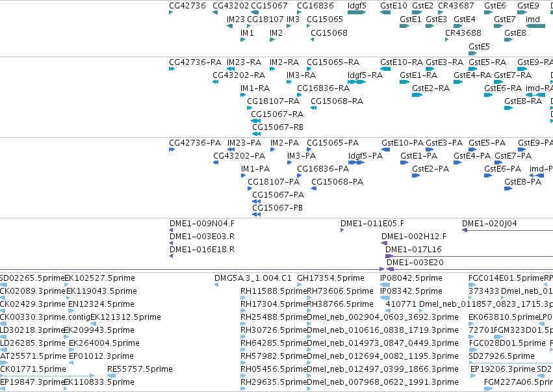Select the IM1-PA protein label

[255, 169]
